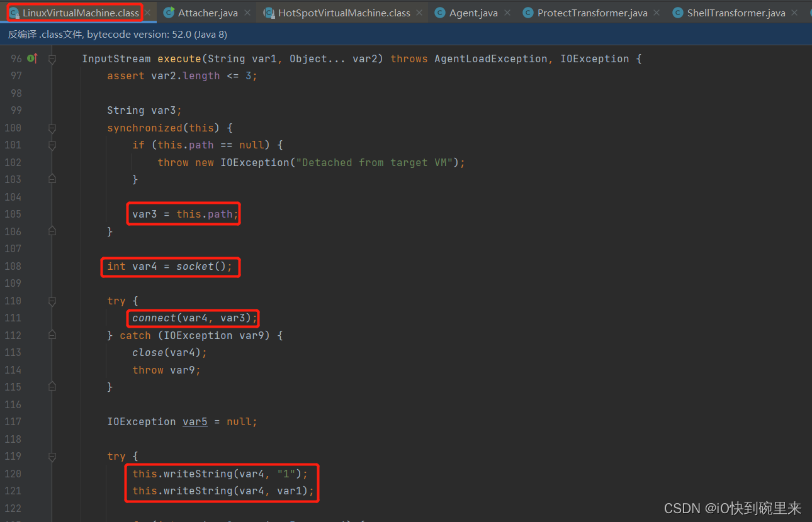Click 'throw var9;' on line 114
812x522 pixels.
pyautogui.click(x=167, y=370)
